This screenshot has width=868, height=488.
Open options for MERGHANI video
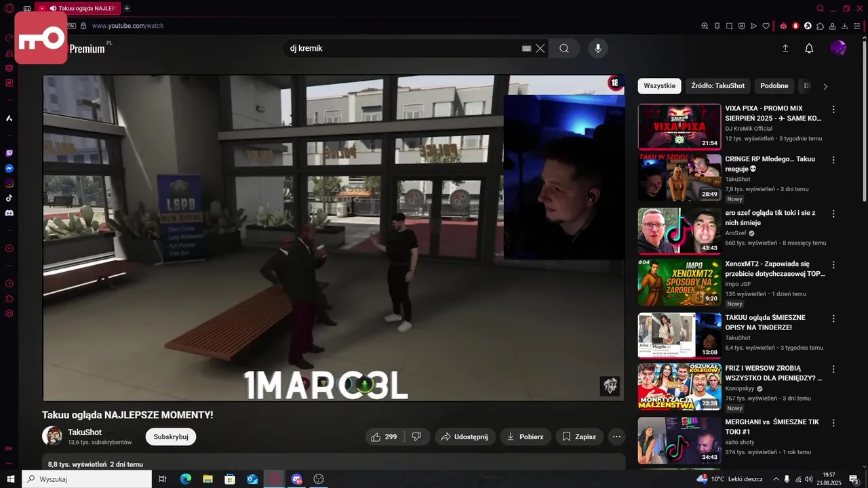tap(833, 423)
